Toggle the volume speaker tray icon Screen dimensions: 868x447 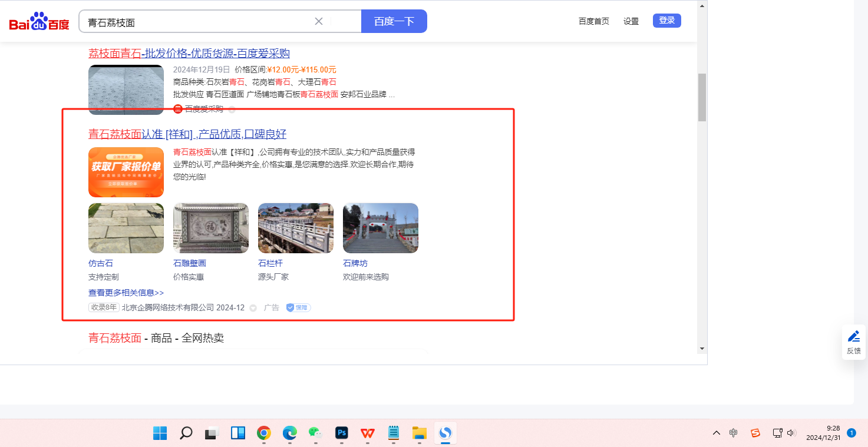click(791, 433)
